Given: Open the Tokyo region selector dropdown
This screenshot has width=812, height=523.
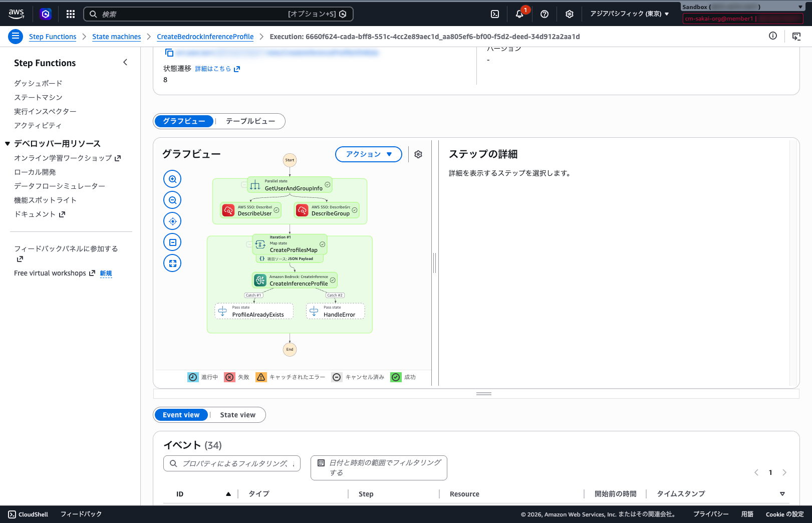Looking at the screenshot, I should pyautogui.click(x=629, y=14).
